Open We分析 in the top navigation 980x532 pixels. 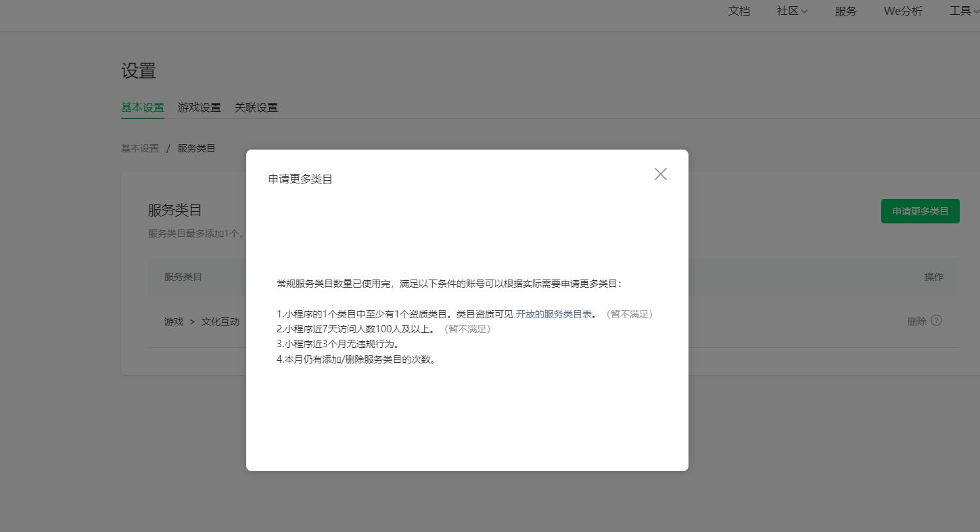coord(903,11)
